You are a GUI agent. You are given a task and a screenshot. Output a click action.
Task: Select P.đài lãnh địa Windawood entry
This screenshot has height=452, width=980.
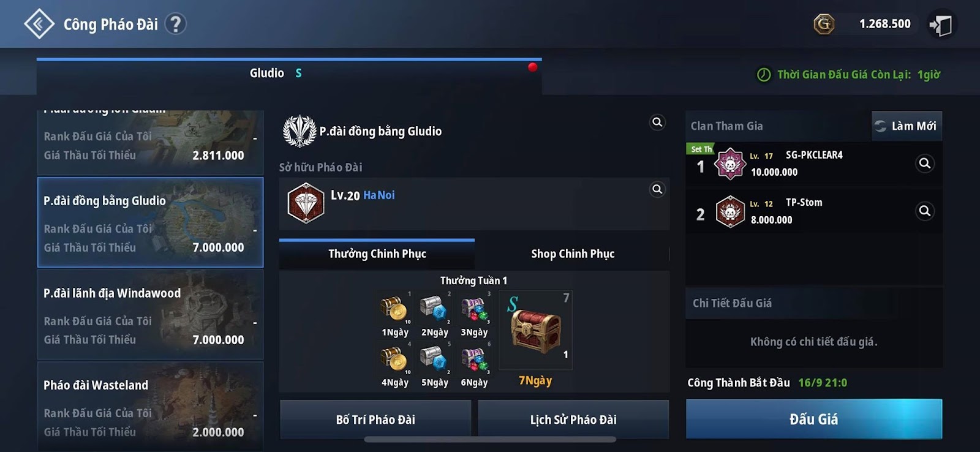pos(151,315)
